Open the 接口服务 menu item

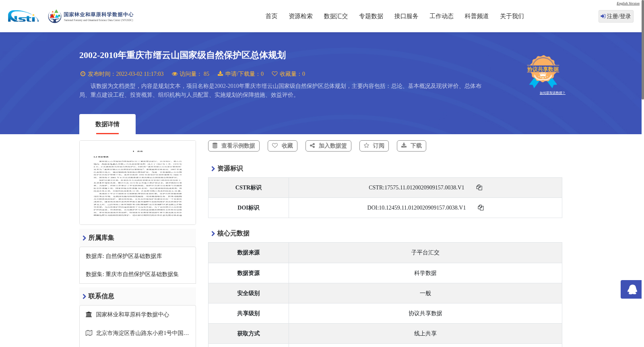tap(406, 16)
